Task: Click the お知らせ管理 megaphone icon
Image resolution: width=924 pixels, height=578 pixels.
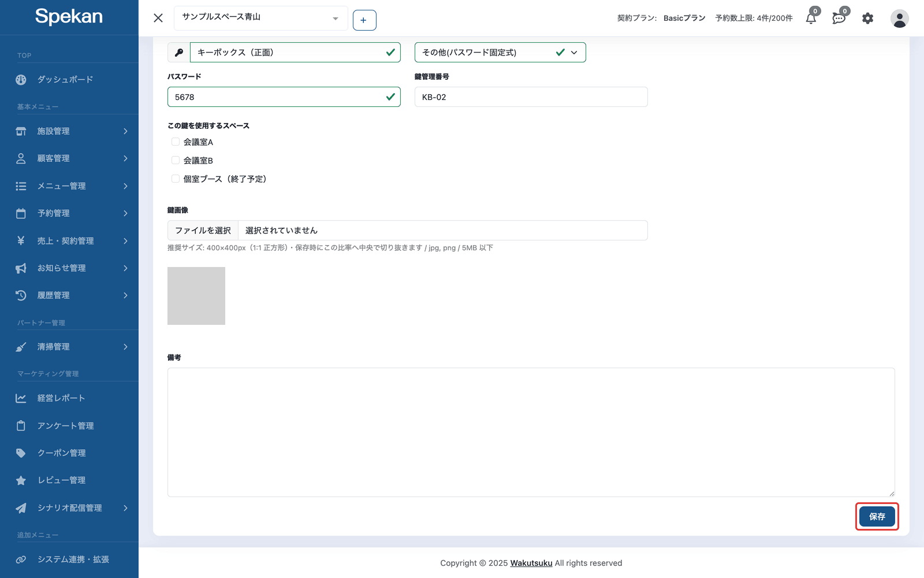Action: 21,268
